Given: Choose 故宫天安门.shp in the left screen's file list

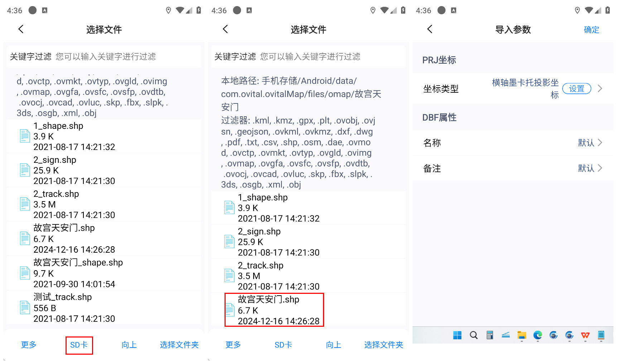Looking at the screenshot, I should (x=104, y=239).
